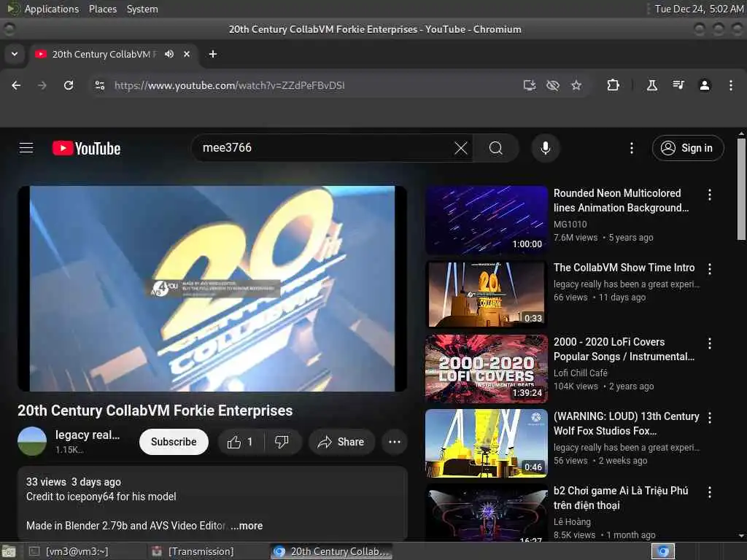Screen dimensions: 747x560
Task: Click the clock Tue Dec 24, 5:02 AM
Action: click(x=699, y=9)
